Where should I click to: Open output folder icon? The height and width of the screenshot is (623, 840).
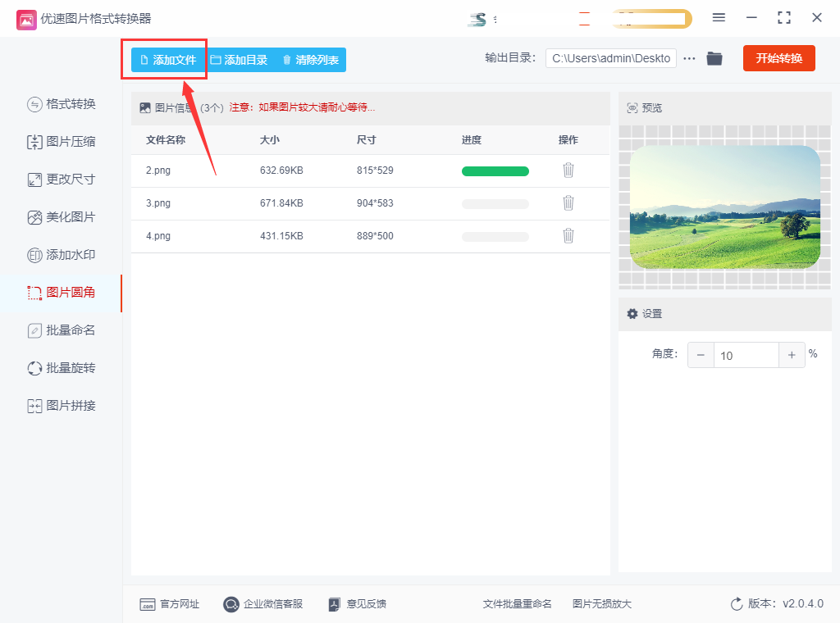click(714, 58)
